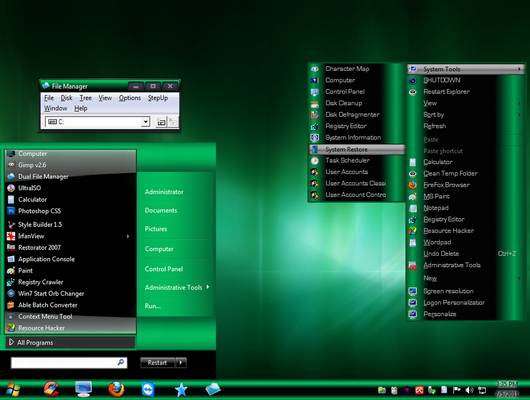Open Disk Cleanup in the submenu
This screenshot has width=530, height=400.
point(356,103)
